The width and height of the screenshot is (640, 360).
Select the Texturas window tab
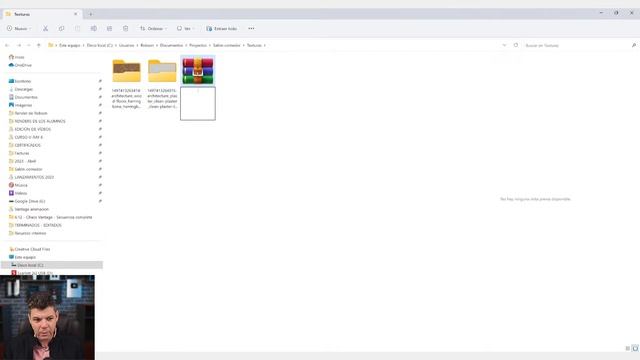(x=41, y=14)
